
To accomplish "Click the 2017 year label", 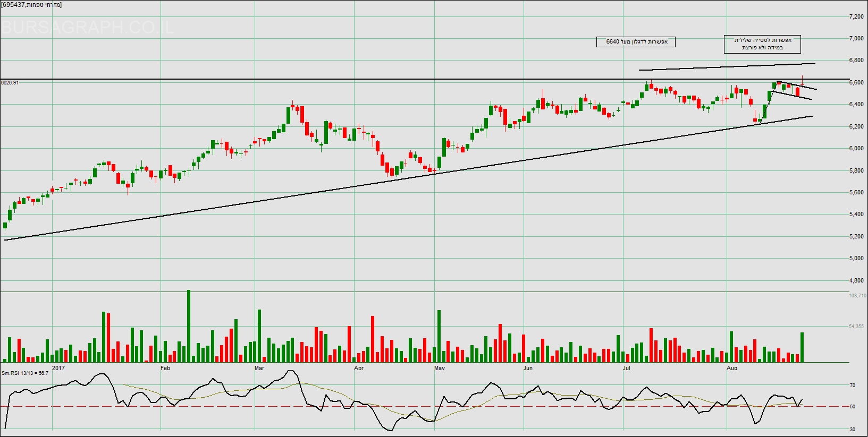I will (x=58, y=368).
